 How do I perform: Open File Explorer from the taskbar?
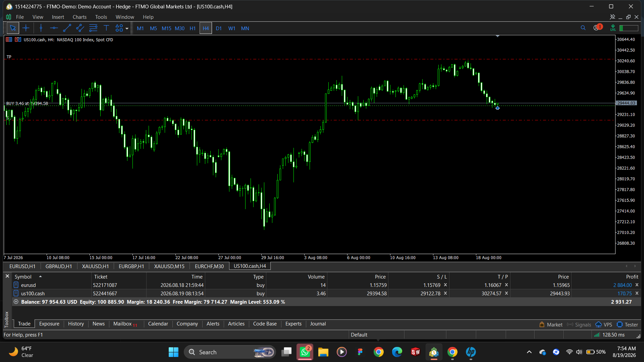coord(323,352)
